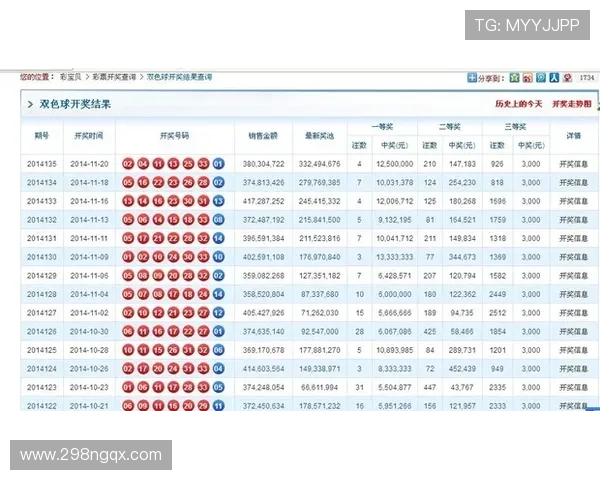This screenshot has height=480, width=600.
Task: Click blue ball 10 in row 2014130
Action: coord(218,257)
